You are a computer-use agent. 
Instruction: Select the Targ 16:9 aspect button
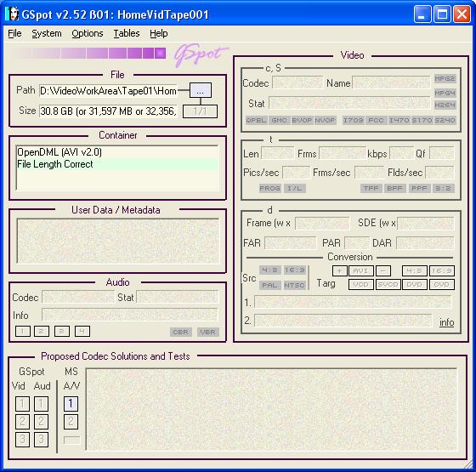pyautogui.click(x=442, y=270)
